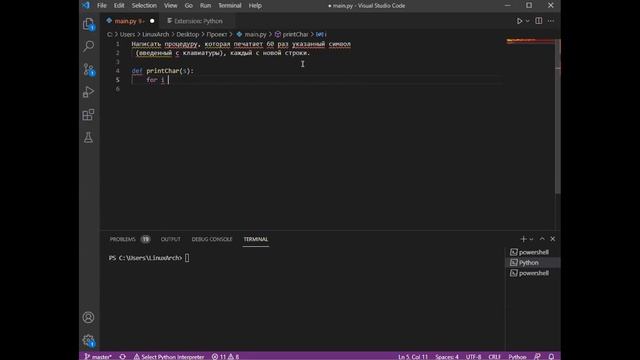Screen dimensions: 640x360
Task: Click the terminal prompt input area
Action: point(187,258)
